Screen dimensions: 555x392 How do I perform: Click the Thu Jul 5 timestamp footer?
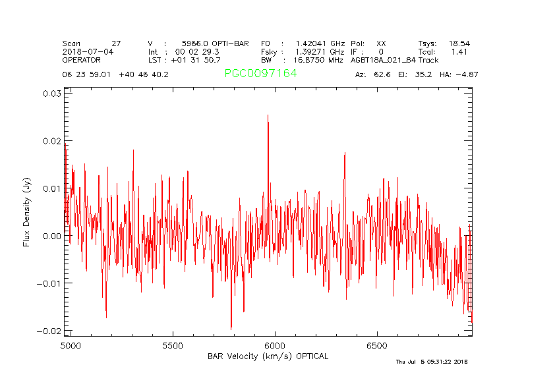tap(431, 362)
